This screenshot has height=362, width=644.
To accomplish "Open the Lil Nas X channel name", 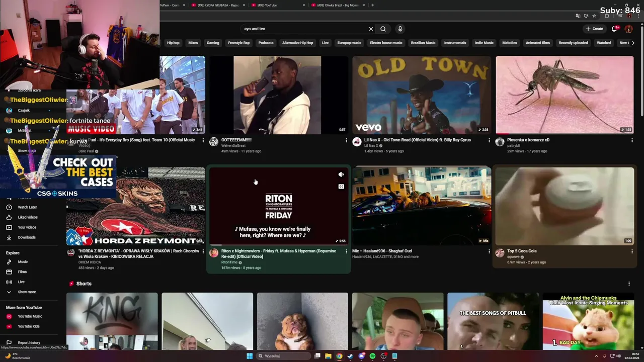I will pos(371,146).
